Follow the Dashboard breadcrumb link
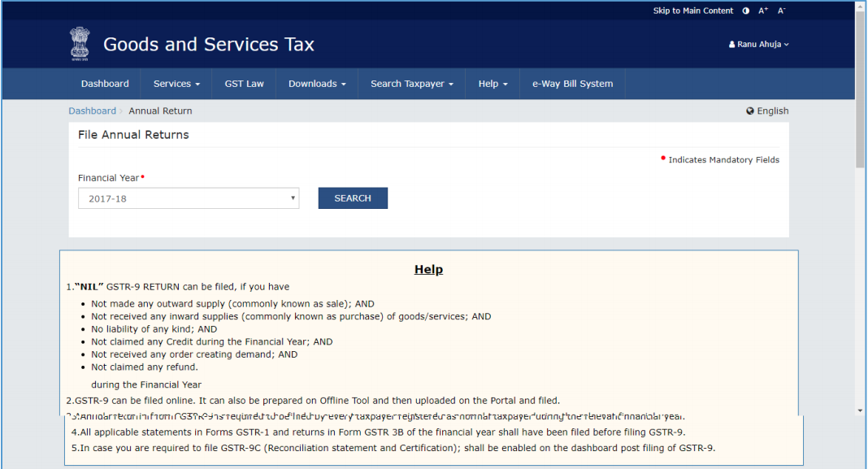This screenshot has height=469, width=868. (93, 111)
